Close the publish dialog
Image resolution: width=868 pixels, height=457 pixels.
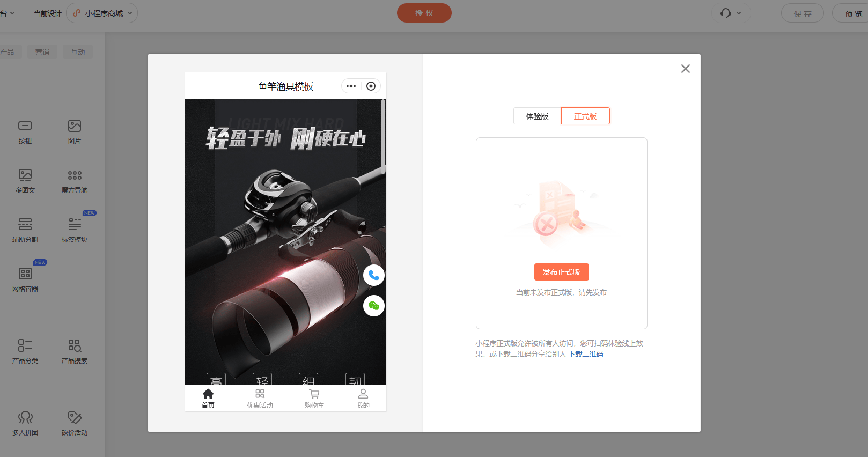click(685, 69)
